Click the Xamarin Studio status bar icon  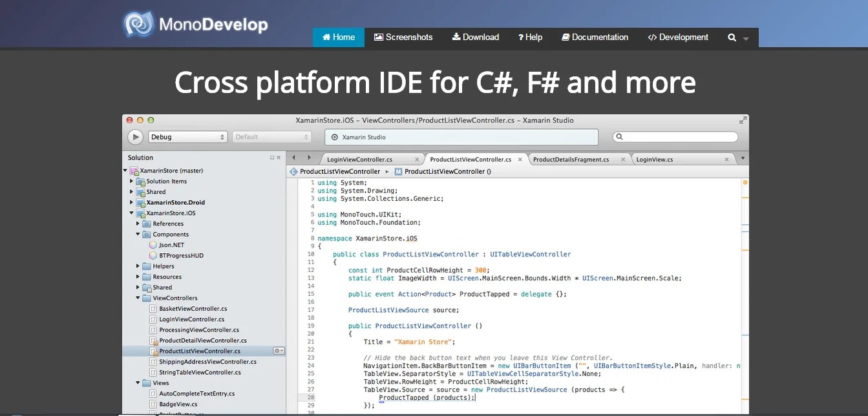tap(335, 136)
